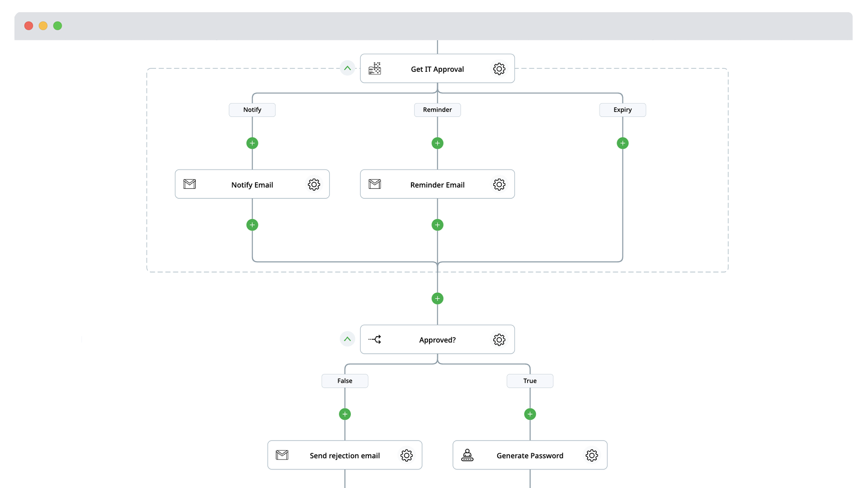Image resolution: width=868 pixels, height=488 pixels.
Task: Add step above Approved? condition
Action: click(437, 299)
